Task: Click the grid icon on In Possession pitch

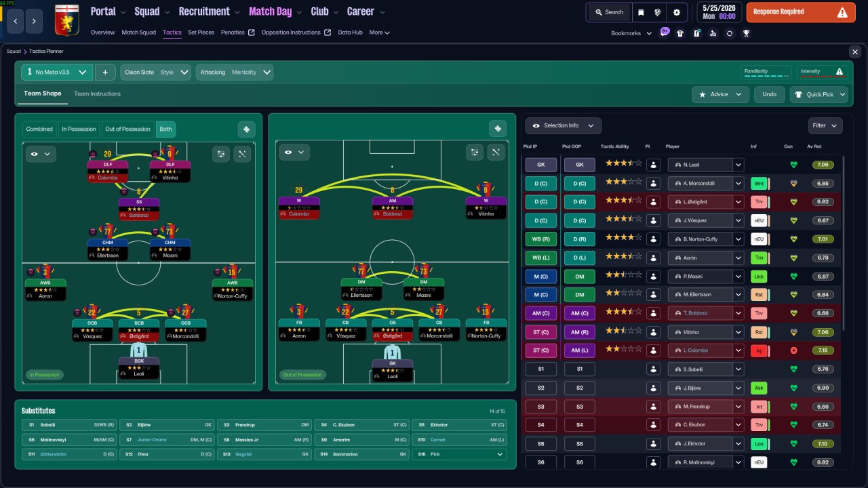Action: 220,154
